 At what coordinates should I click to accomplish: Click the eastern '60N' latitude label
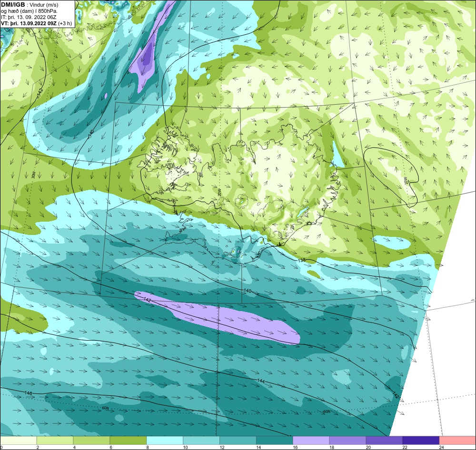[327, 412]
